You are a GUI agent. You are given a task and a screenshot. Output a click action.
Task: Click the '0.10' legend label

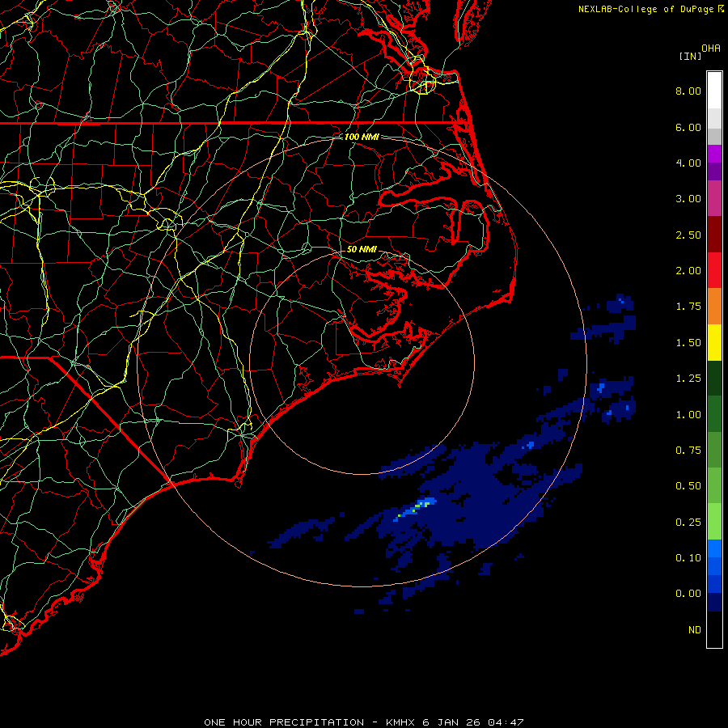[688, 558]
